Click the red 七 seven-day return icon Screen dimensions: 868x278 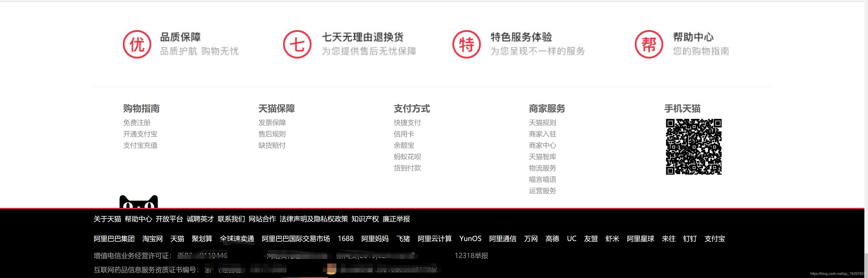(297, 44)
